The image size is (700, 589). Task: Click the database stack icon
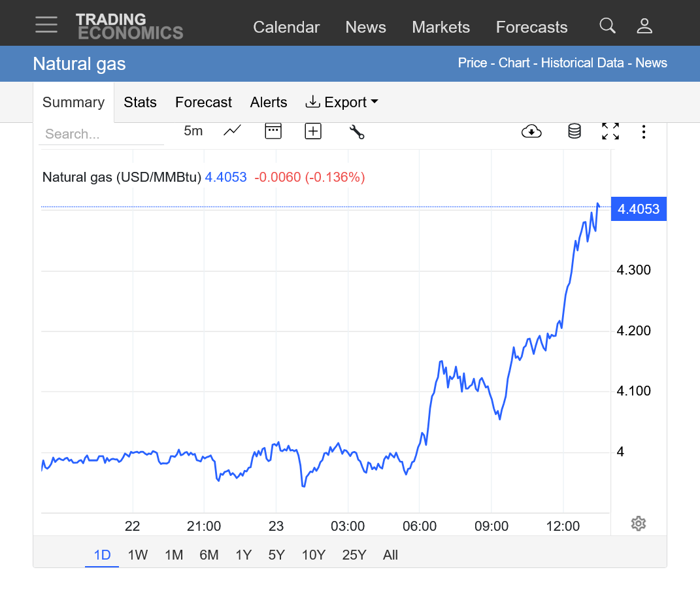(574, 131)
